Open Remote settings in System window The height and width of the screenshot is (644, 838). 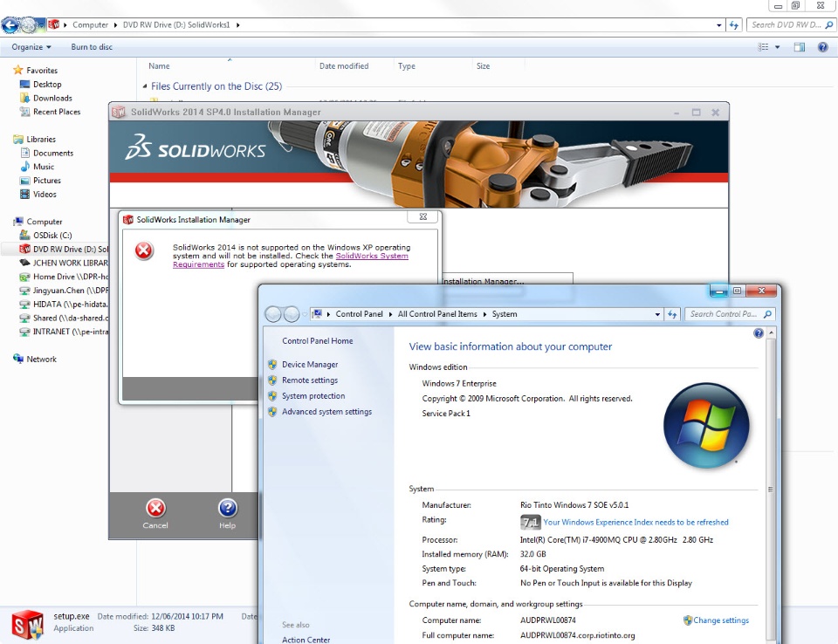310,380
